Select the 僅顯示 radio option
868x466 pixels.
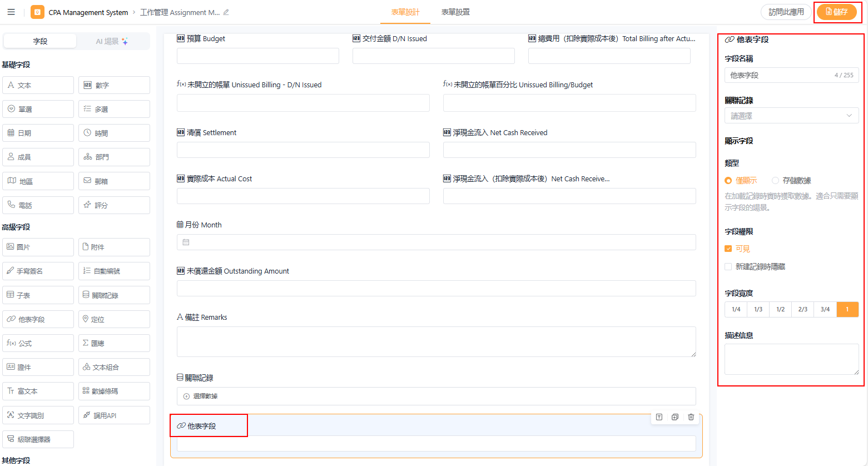tap(728, 181)
